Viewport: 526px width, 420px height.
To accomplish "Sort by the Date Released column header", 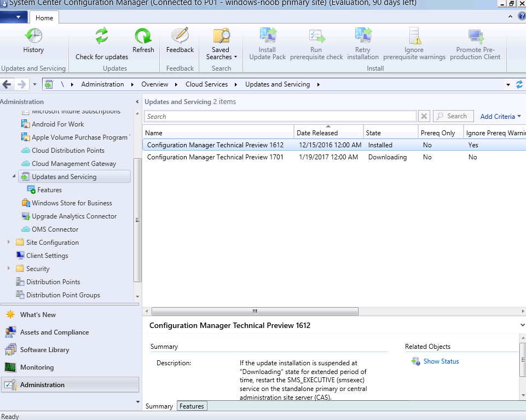I will 329,133.
